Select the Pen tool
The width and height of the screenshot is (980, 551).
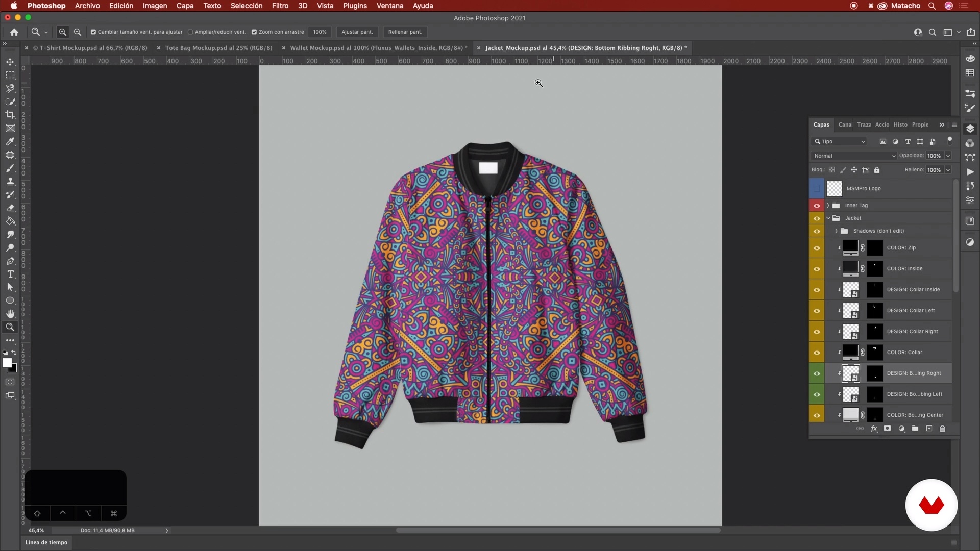tap(10, 261)
